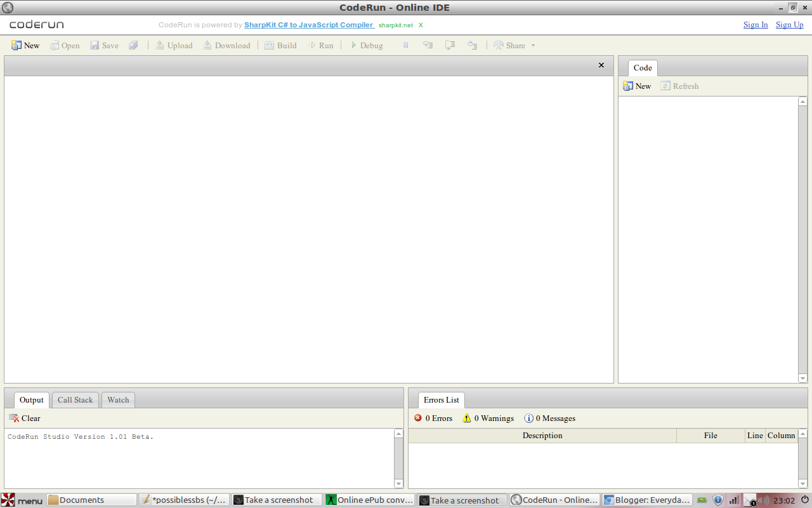Click the network signal tray icon
812x508 pixels.
click(734, 500)
